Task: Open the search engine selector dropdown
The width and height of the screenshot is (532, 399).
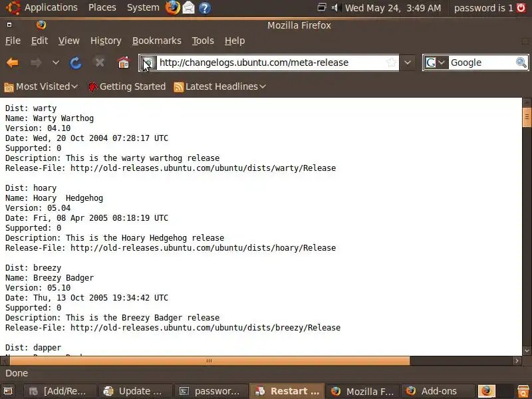Action: [436, 63]
